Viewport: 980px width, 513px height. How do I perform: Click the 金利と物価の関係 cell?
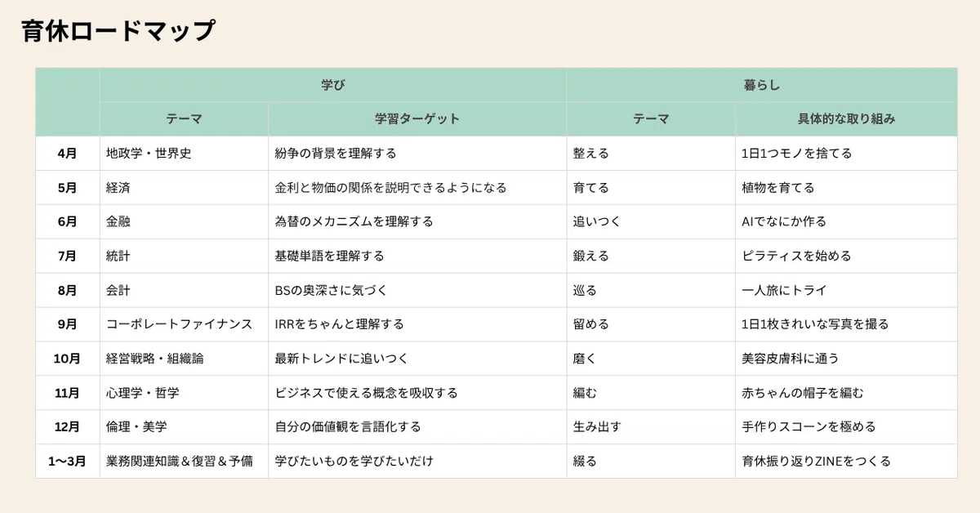(417, 188)
